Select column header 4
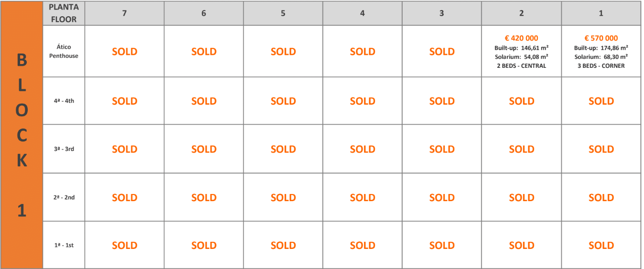 click(x=362, y=13)
